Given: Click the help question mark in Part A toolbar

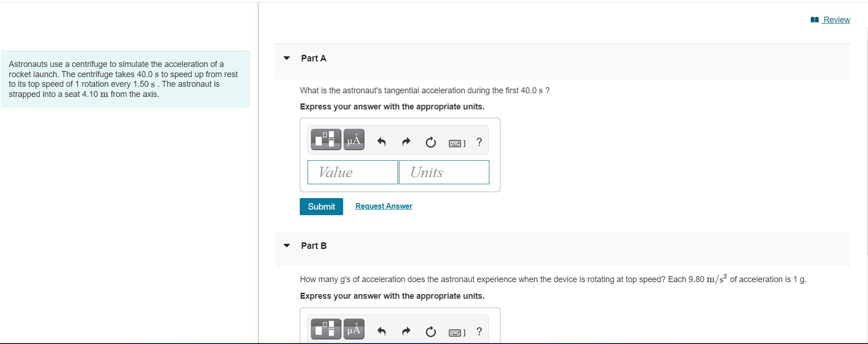Looking at the screenshot, I should (479, 142).
